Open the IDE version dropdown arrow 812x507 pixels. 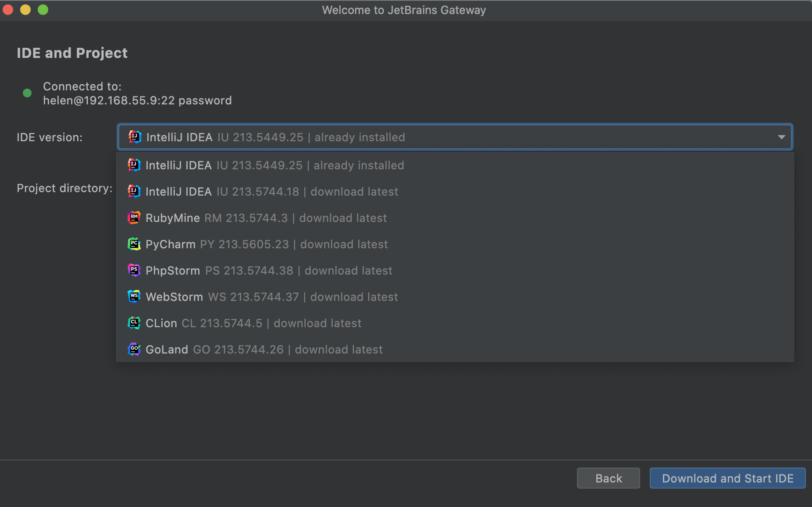tap(781, 137)
